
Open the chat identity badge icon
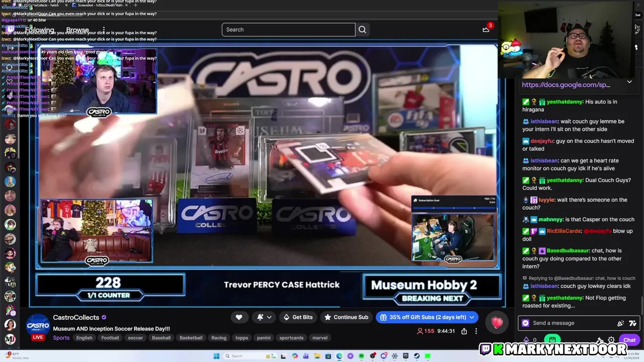(x=525, y=323)
